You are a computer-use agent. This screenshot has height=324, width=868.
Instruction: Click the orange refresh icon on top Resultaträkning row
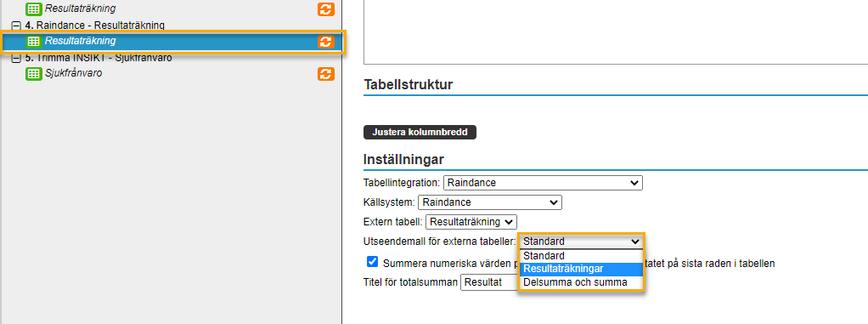326,9
